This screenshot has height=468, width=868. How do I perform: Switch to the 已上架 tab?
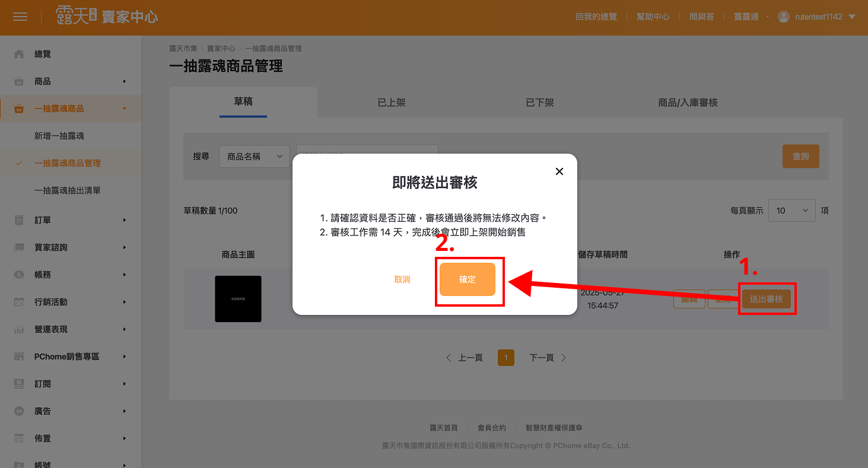[392, 103]
